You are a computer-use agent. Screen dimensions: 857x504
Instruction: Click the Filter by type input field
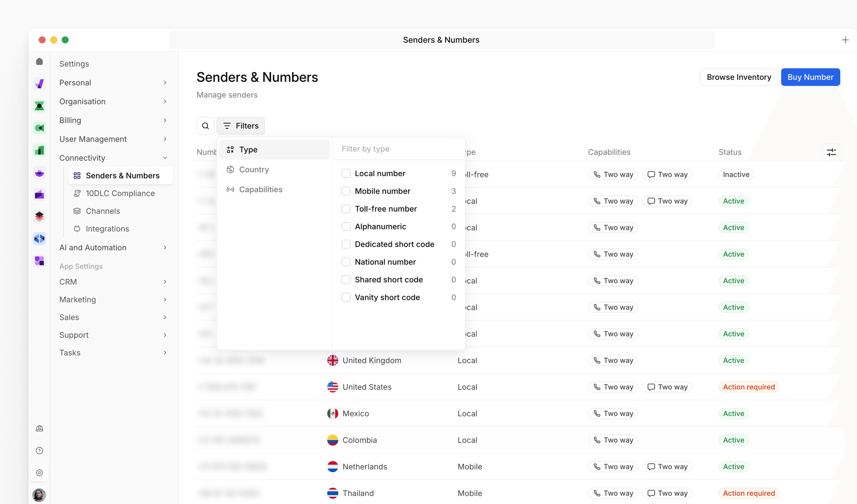[398, 149]
